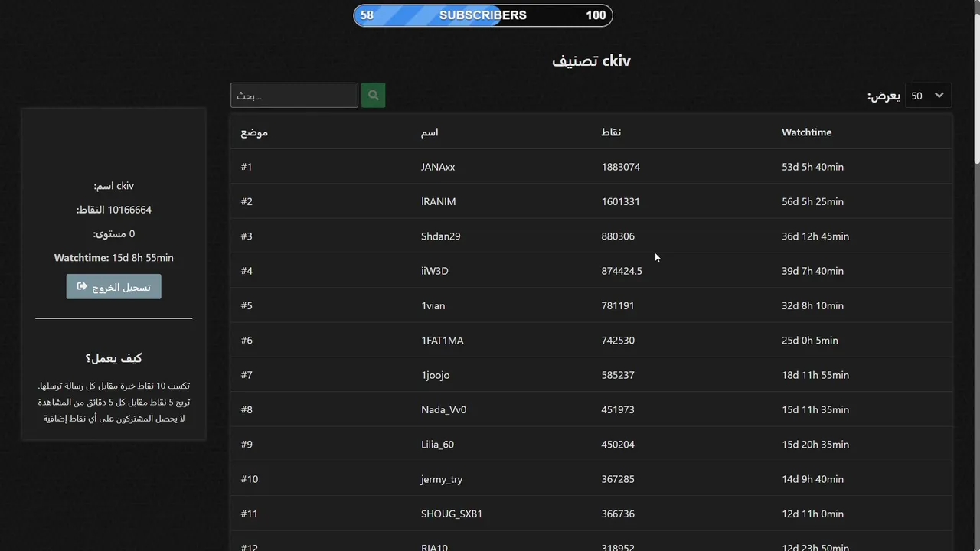Click points value 451973
This screenshot has width=980, height=551.
pyautogui.click(x=618, y=409)
